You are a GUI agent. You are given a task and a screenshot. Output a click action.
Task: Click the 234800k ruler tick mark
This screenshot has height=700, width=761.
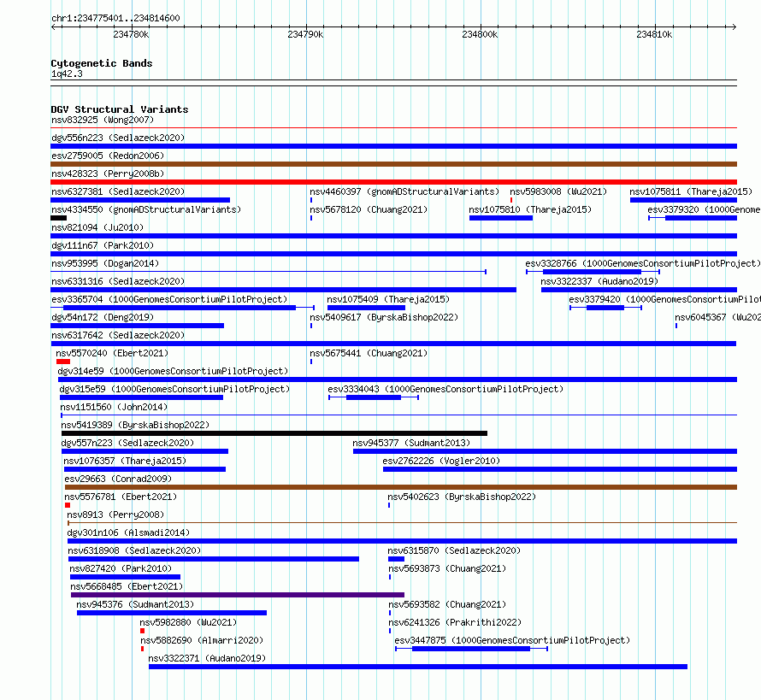tap(480, 34)
